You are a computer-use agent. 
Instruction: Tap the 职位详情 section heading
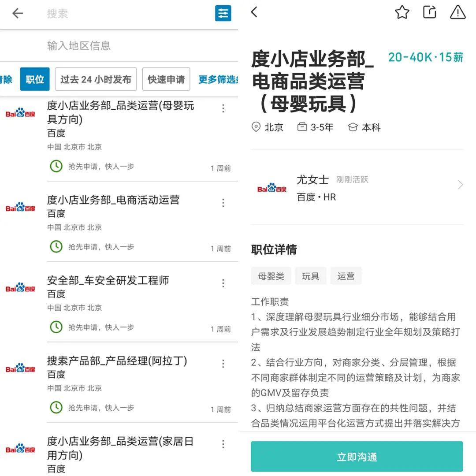274,249
